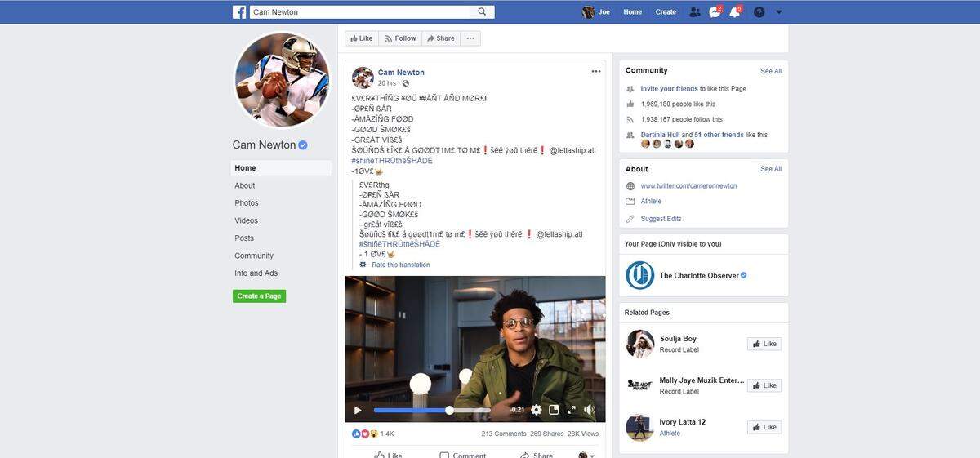This screenshot has height=458, width=980.
Task: Seek using the video progress bar
Action: click(432, 410)
